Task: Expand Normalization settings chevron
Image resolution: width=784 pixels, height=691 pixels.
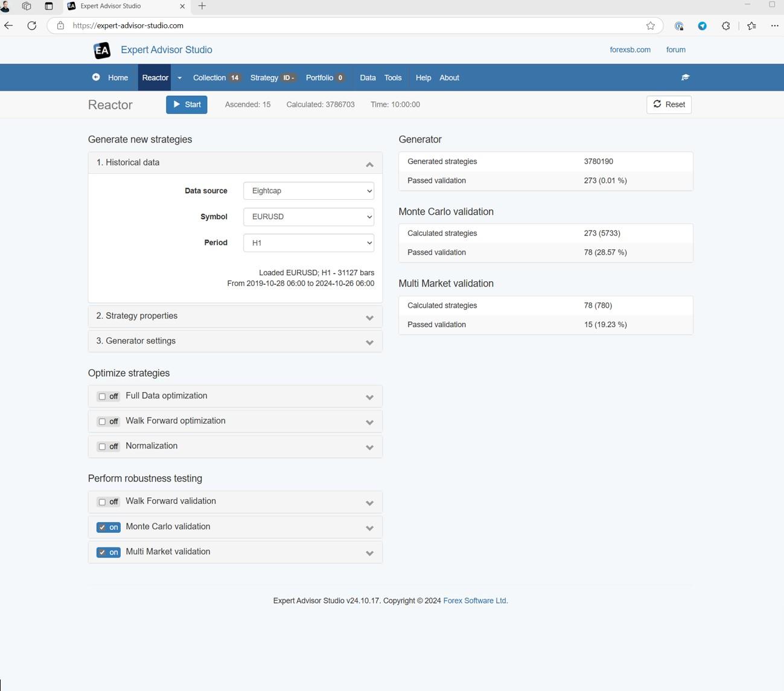Action: tap(369, 447)
